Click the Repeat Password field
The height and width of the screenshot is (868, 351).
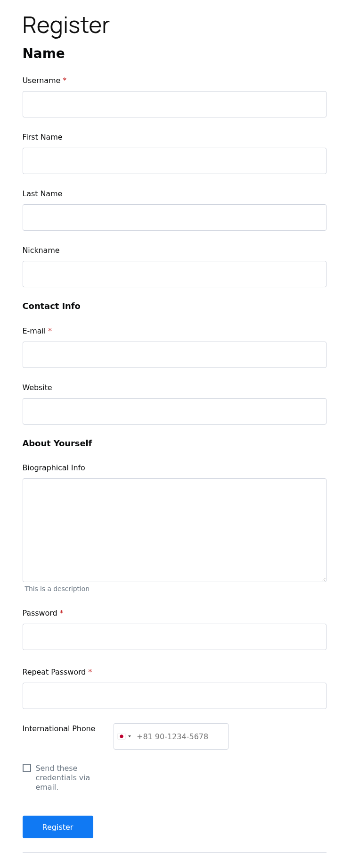(174, 696)
